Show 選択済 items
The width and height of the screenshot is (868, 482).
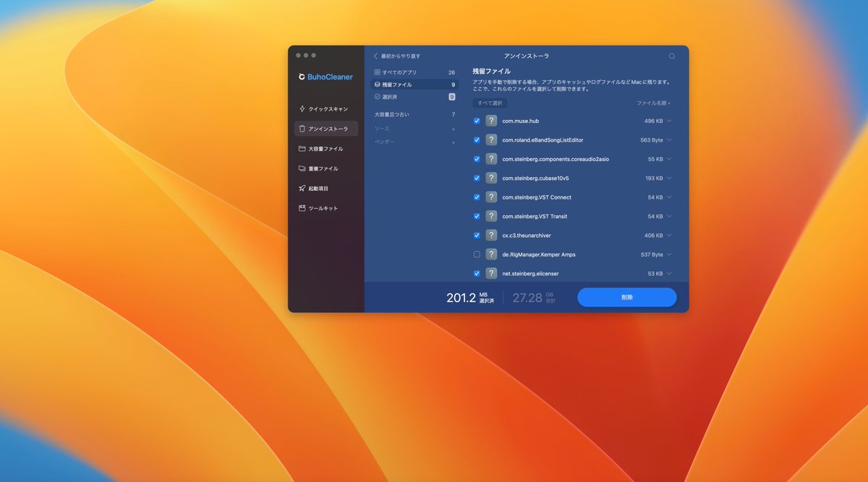point(414,97)
